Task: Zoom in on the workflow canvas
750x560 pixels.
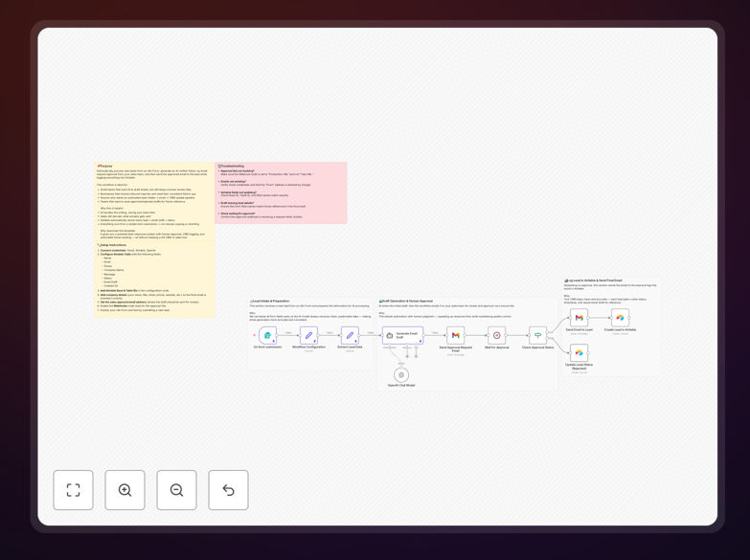Action: tap(125, 490)
